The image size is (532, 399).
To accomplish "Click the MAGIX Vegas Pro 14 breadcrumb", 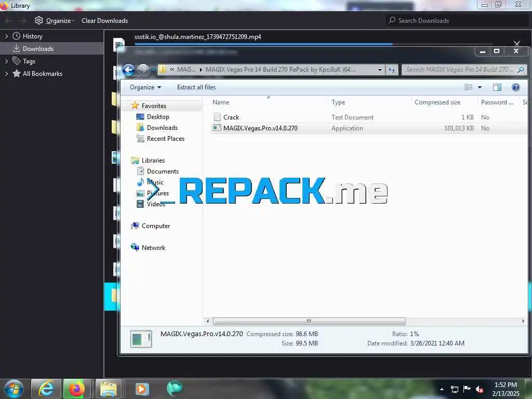I will [280, 70].
